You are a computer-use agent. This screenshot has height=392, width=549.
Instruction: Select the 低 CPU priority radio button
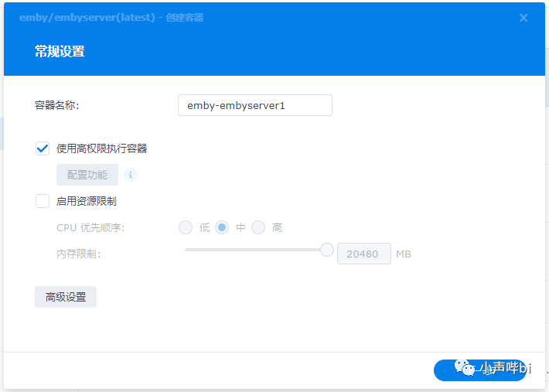(x=186, y=227)
